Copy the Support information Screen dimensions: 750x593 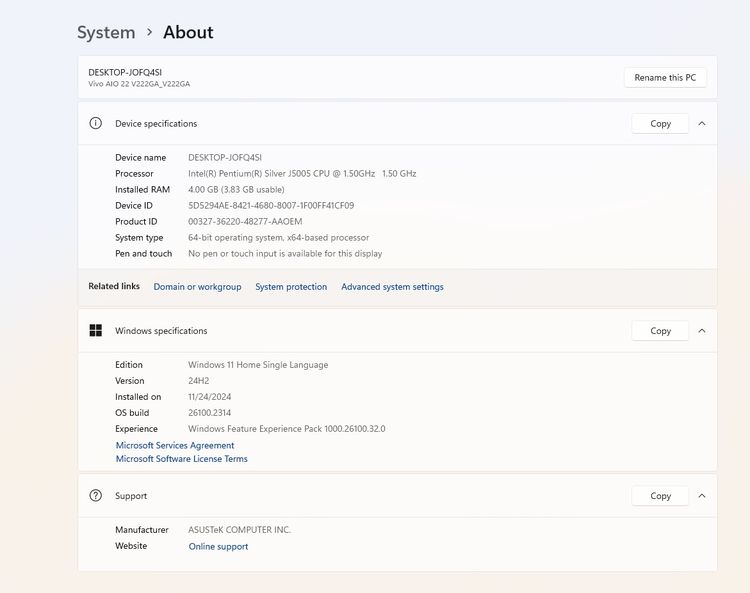[660, 496]
